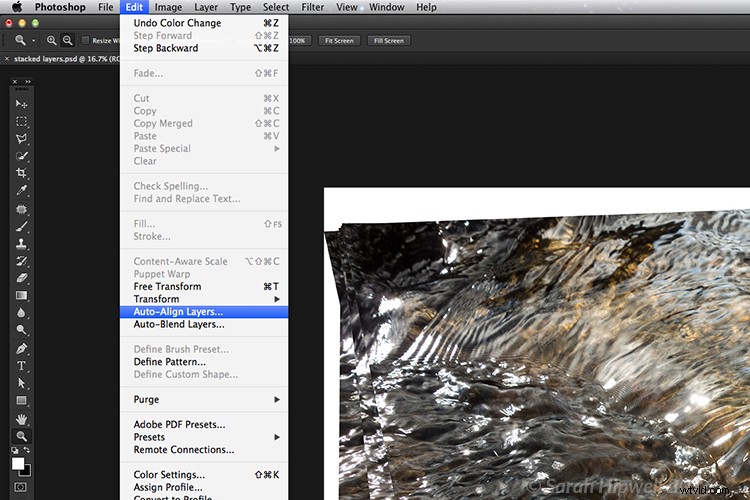750x500 pixels.
Task: Choose Zoom In mode in options bar
Action: tap(51, 41)
